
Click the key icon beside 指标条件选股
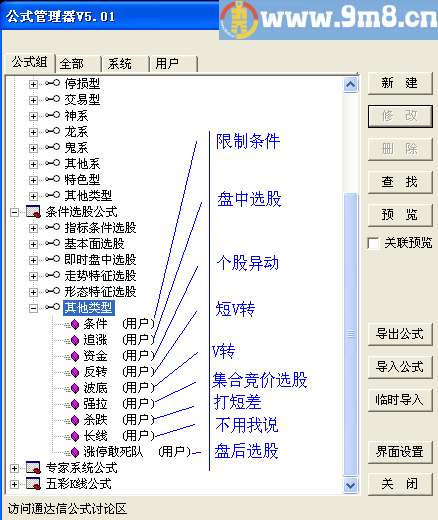[x=53, y=227]
